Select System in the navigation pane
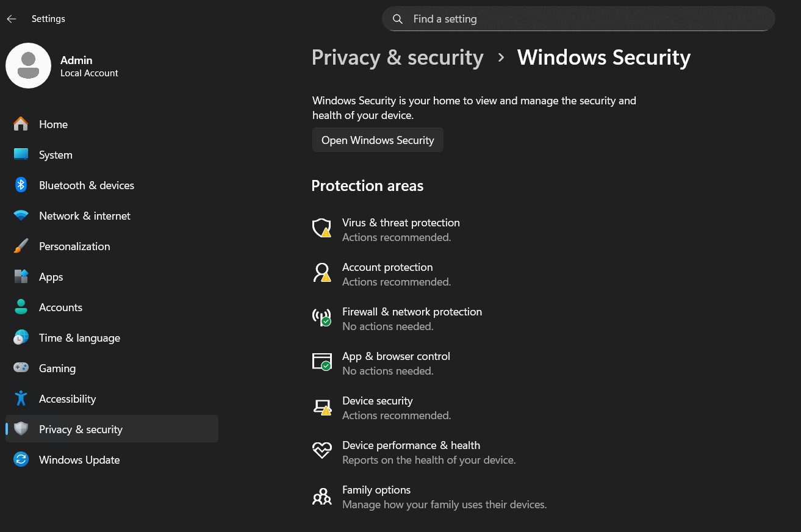Image resolution: width=801 pixels, height=532 pixels. pyautogui.click(x=56, y=155)
